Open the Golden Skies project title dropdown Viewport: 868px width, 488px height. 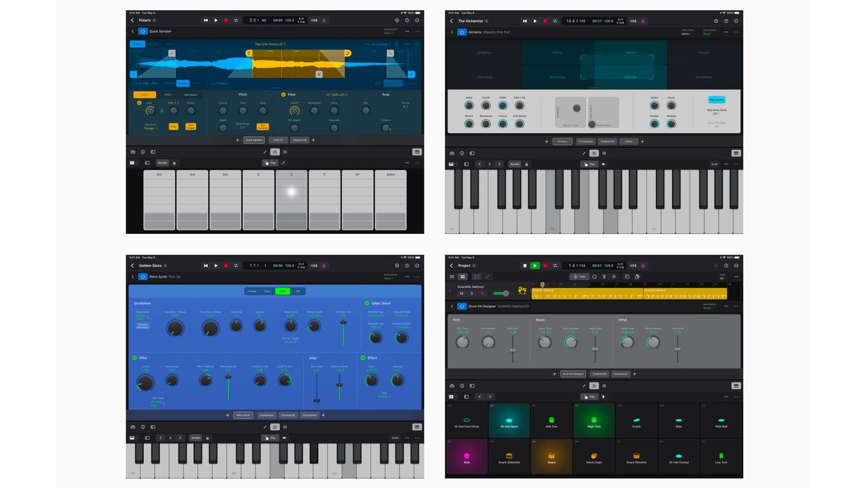164,266
